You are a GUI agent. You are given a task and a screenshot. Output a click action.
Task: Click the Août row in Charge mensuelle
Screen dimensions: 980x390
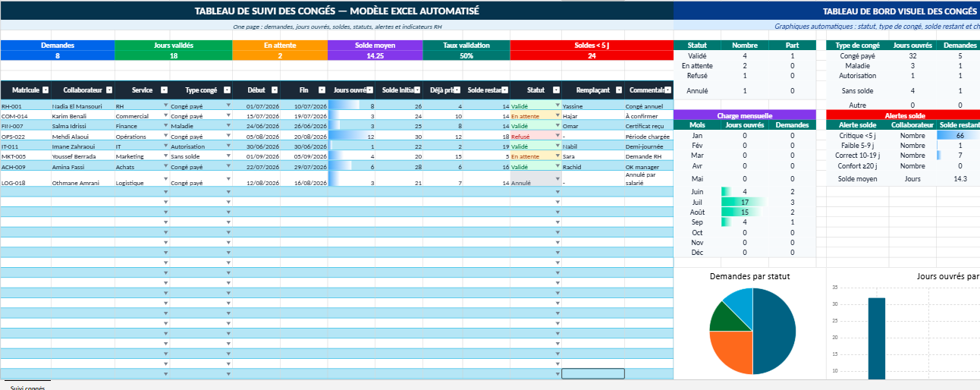pos(745,212)
